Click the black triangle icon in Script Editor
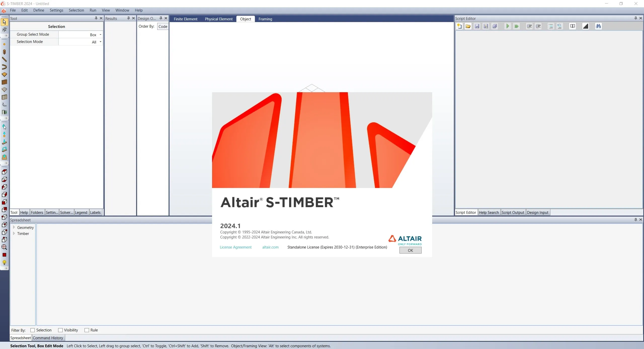Image resolution: width=644 pixels, height=349 pixels. coord(586,26)
